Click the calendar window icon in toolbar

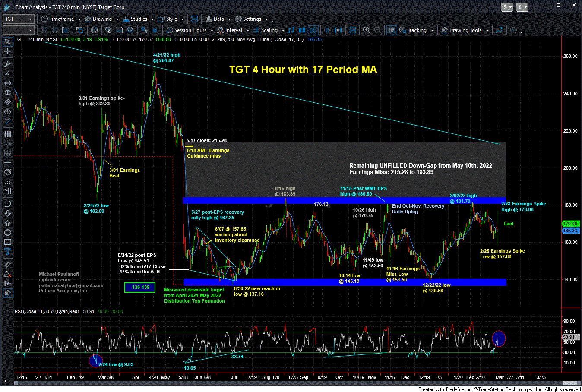66,30
